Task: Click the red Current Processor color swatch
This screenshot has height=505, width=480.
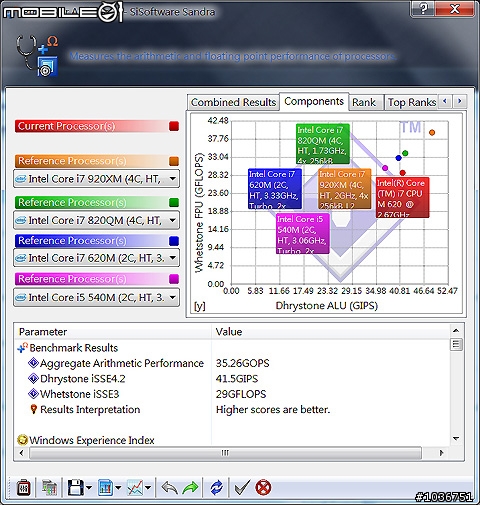Action: click(x=174, y=126)
